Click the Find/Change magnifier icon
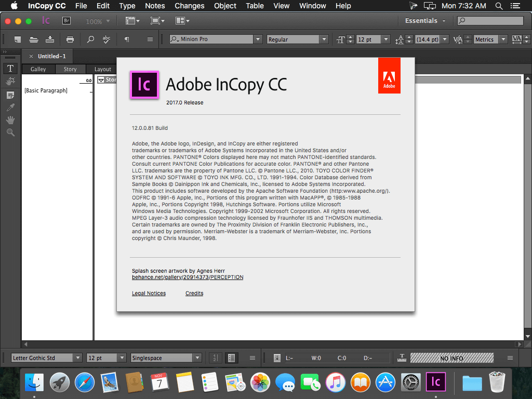This screenshot has height=399, width=532. [90, 39]
